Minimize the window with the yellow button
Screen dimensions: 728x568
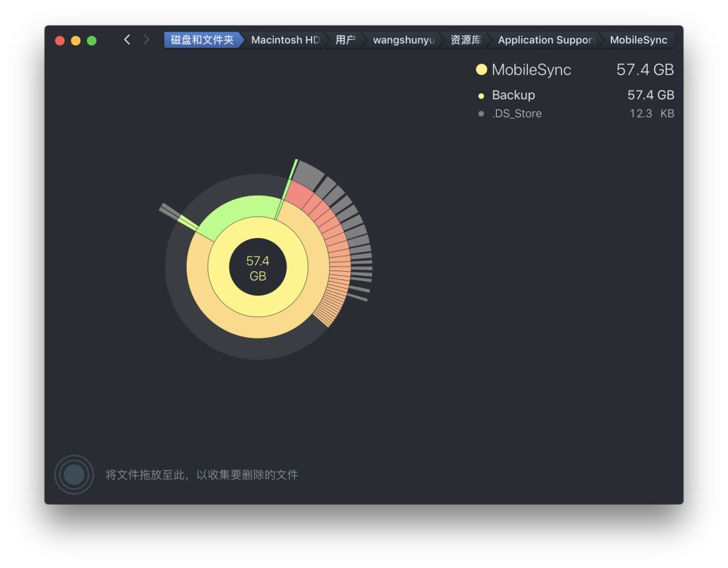point(75,40)
